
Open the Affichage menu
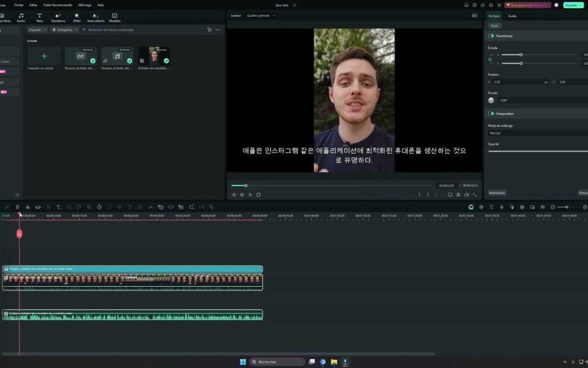pyautogui.click(x=85, y=5)
